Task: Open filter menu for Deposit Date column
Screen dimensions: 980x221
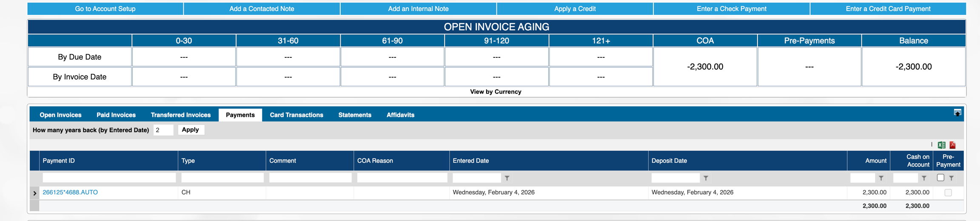Action: (706, 178)
